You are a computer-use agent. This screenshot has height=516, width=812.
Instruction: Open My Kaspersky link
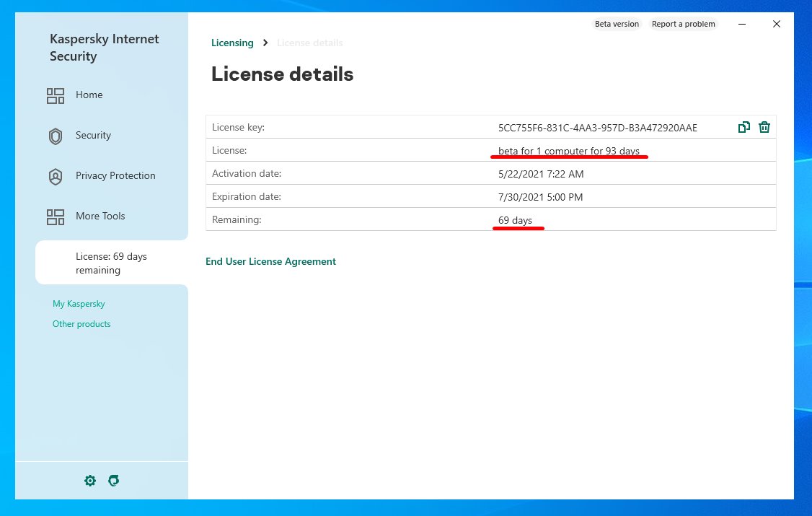79,304
